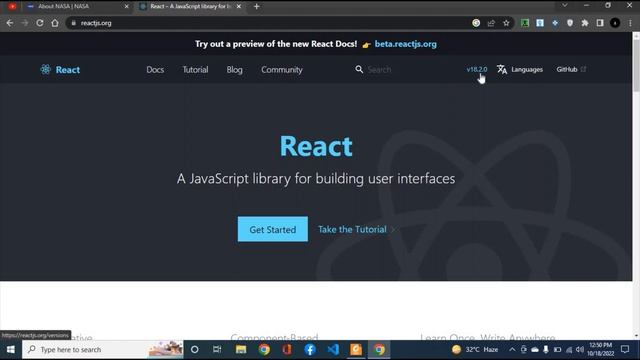
Task: Click the React atom logo
Action: click(45, 69)
